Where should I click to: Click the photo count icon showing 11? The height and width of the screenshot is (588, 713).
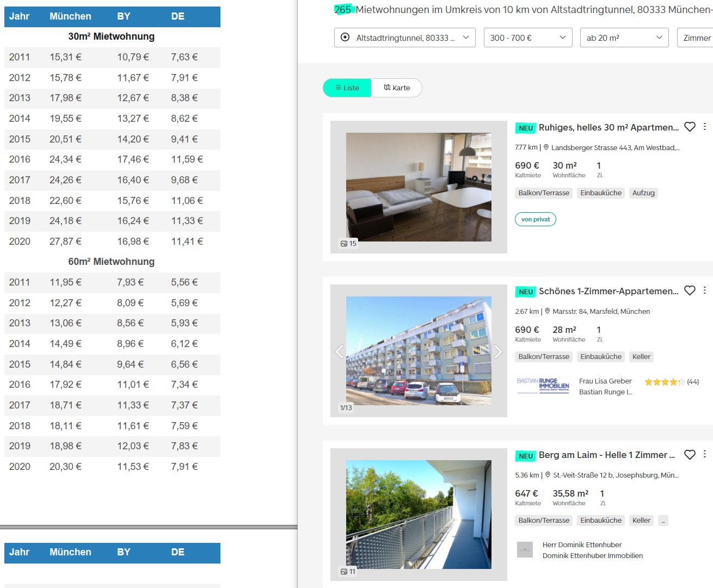click(344, 572)
